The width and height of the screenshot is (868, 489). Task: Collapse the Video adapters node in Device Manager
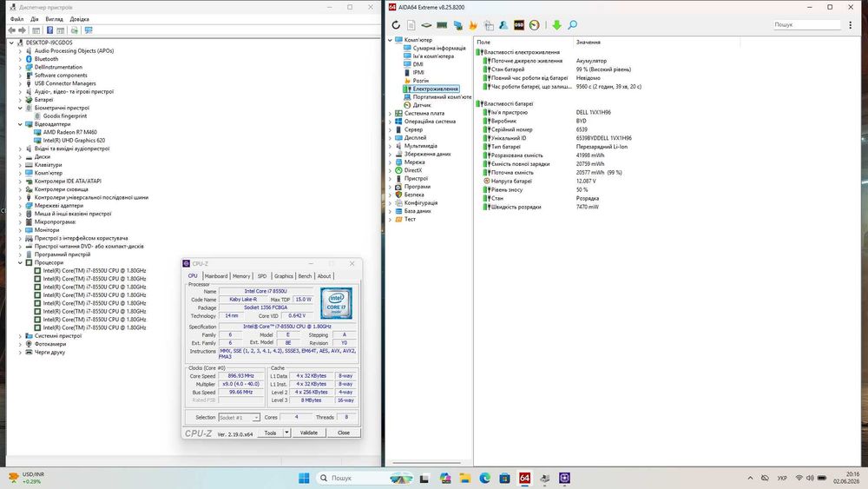21,124
